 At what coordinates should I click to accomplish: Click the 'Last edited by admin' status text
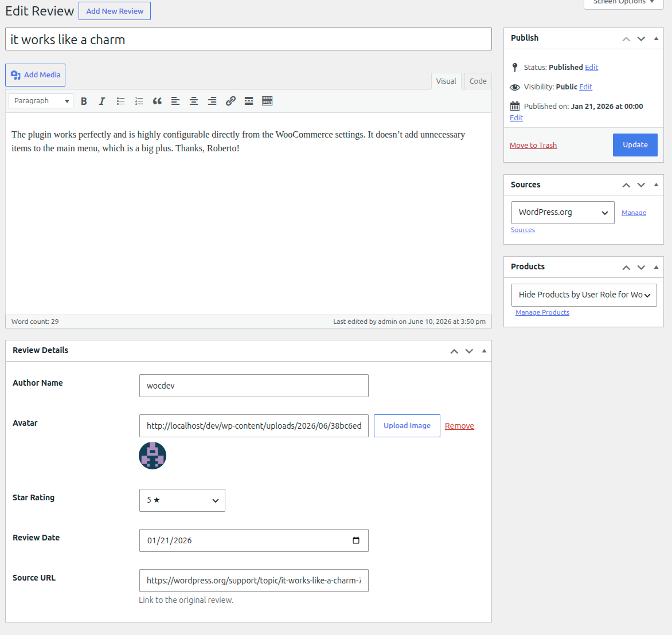click(409, 322)
